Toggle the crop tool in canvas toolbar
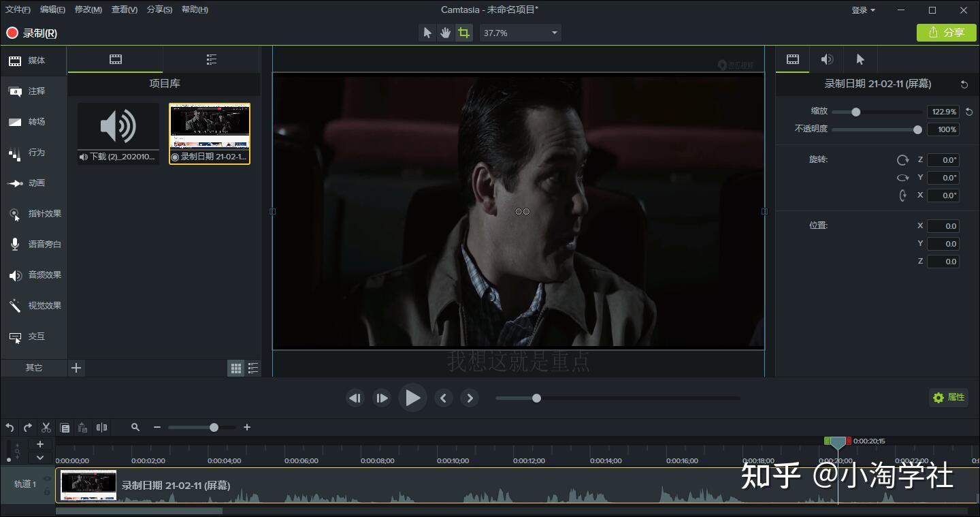The width and height of the screenshot is (980, 517). click(x=463, y=33)
